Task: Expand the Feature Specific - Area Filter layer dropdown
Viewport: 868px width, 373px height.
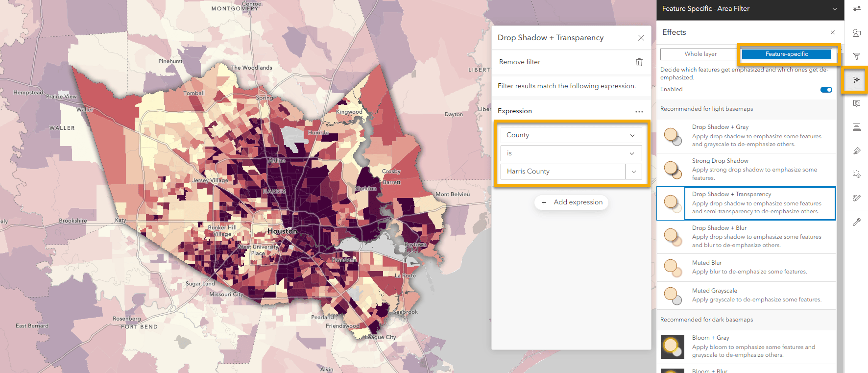Action: [835, 9]
